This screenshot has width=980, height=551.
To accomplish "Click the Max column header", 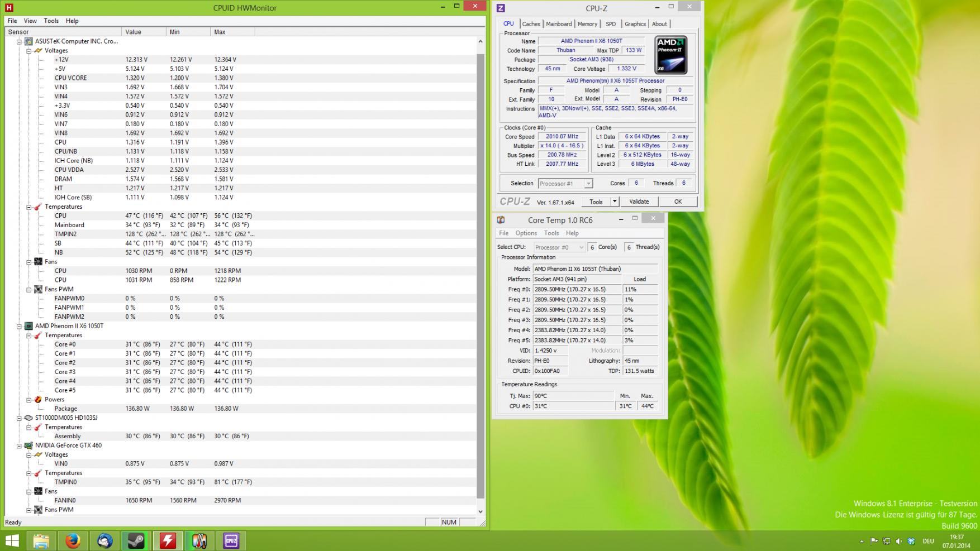I will click(x=232, y=32).
